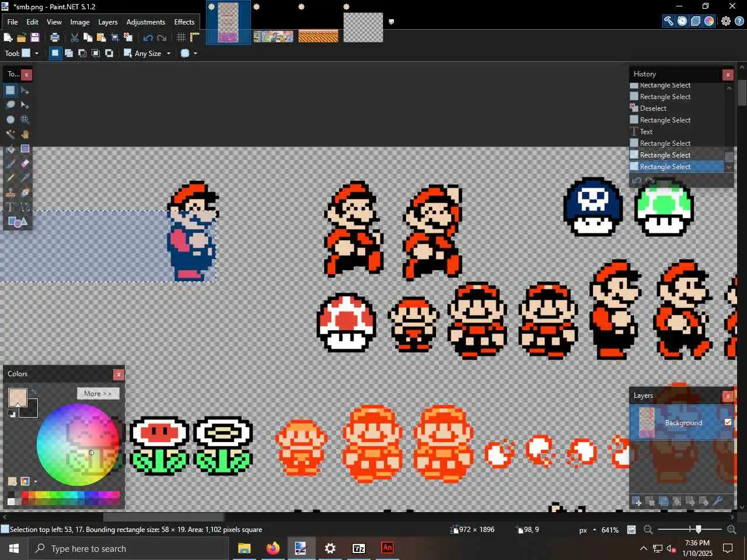The height and width of the screenshot is (560, 747).
Task: Select the Lasso Select tool
Action: (11, 105)
